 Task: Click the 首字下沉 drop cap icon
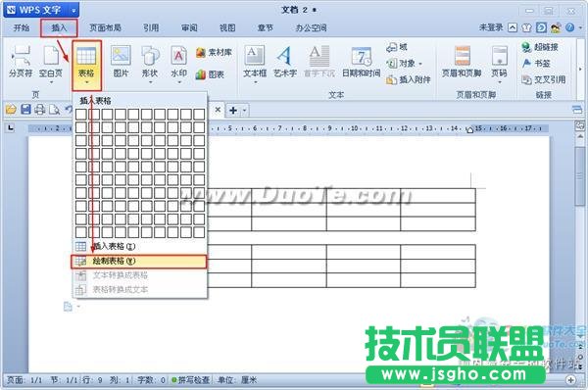[x=319, y=56]
